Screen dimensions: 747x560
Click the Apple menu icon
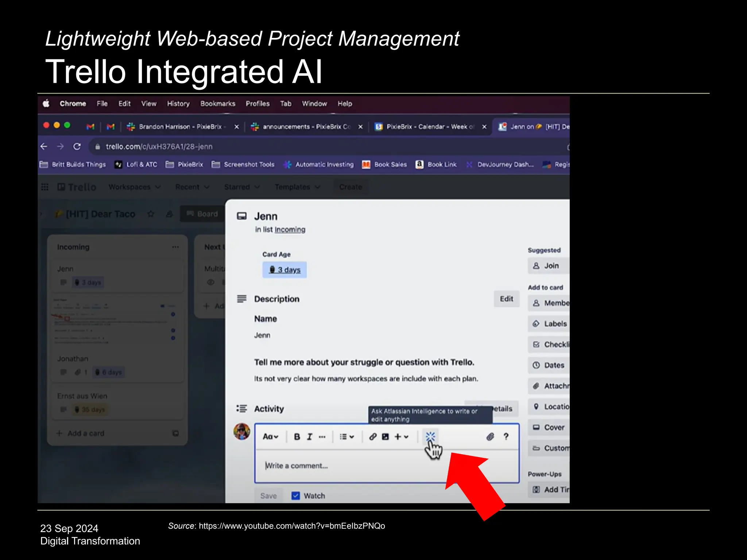46,104
